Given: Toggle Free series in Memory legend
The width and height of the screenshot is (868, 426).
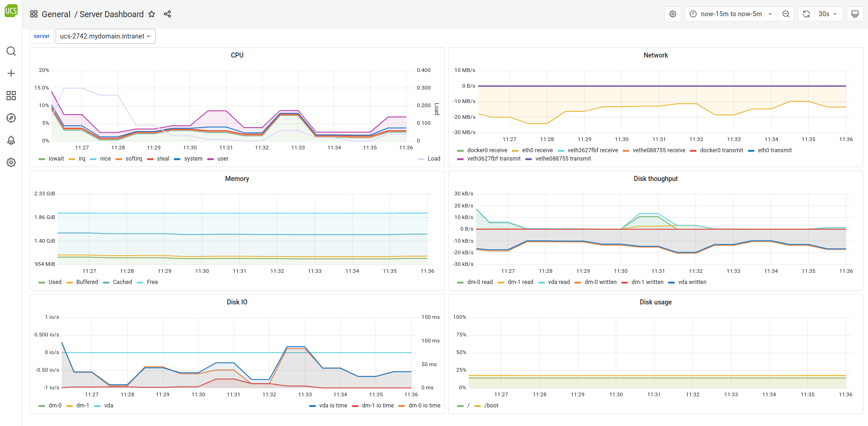Looking at the screenshot, I should click(153, 282).
